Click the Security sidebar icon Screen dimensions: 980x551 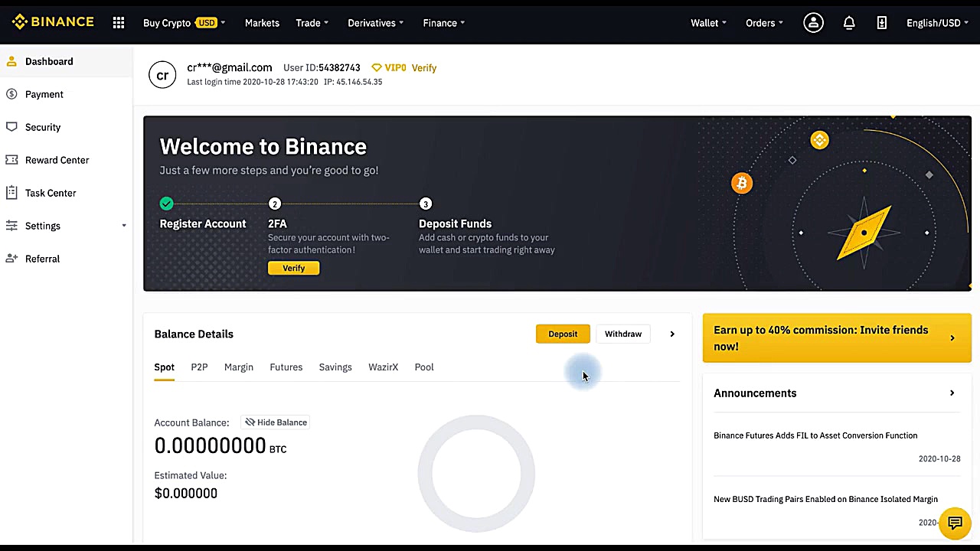11,127
